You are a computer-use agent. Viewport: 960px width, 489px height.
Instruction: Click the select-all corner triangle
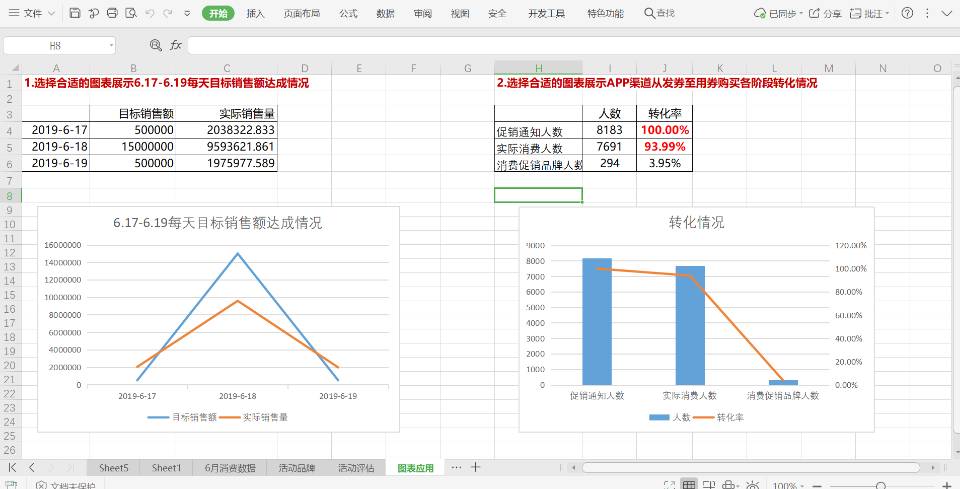tap(15, 68)
